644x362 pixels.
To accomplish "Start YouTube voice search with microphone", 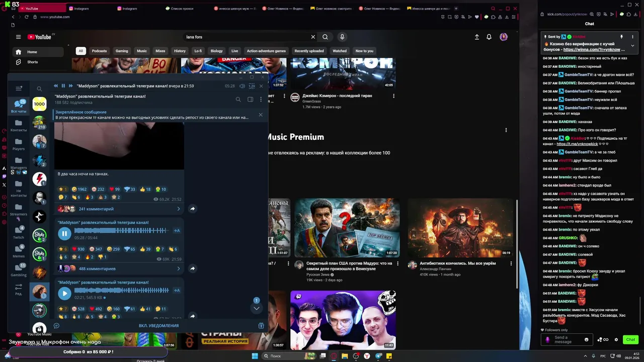I will pyautogui.click(x=342, y=37).
